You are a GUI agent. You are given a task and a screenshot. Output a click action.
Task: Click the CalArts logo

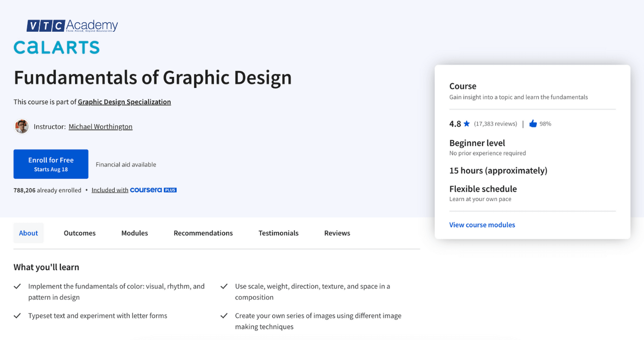tap(56, 48)
